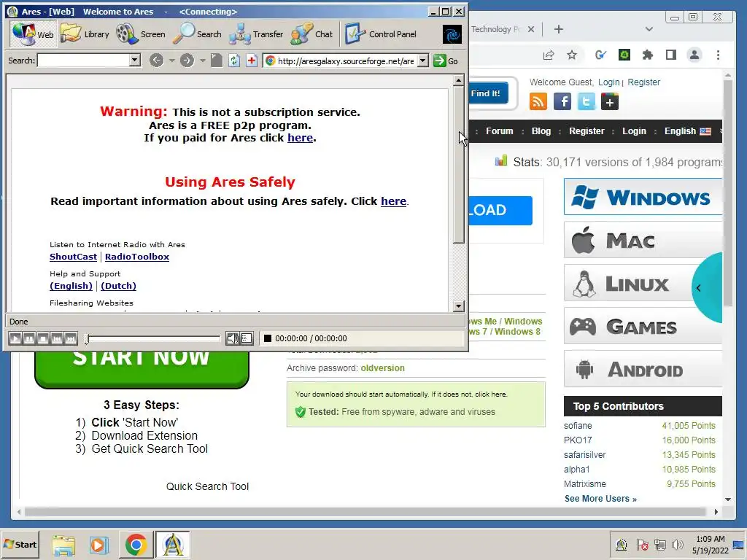Screen dimensions: 747x560
Task: Expand the Ares Search field dropdown arrow
Action: point(135,61)
